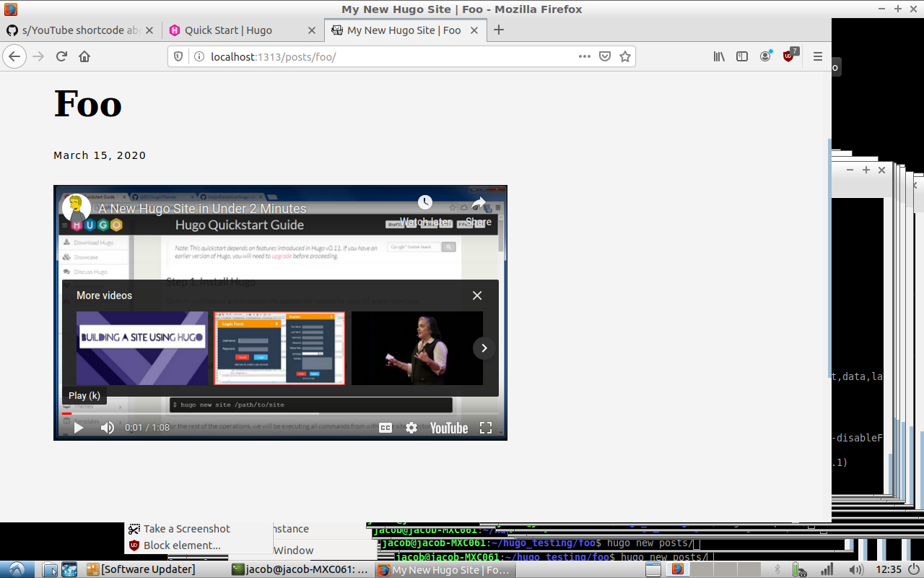Close the More videos overlay

tap(477, 296)
